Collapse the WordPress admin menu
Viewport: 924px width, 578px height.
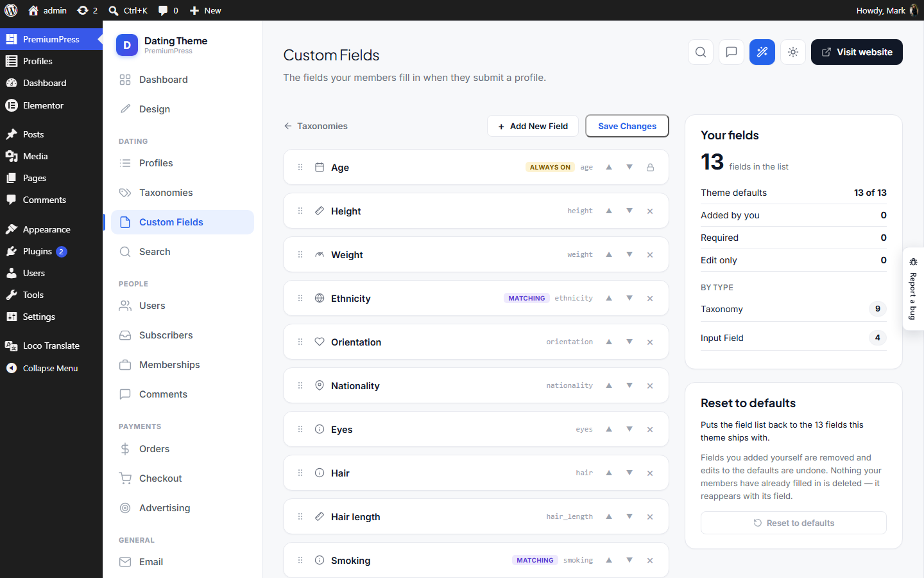(x=51, y=368)
